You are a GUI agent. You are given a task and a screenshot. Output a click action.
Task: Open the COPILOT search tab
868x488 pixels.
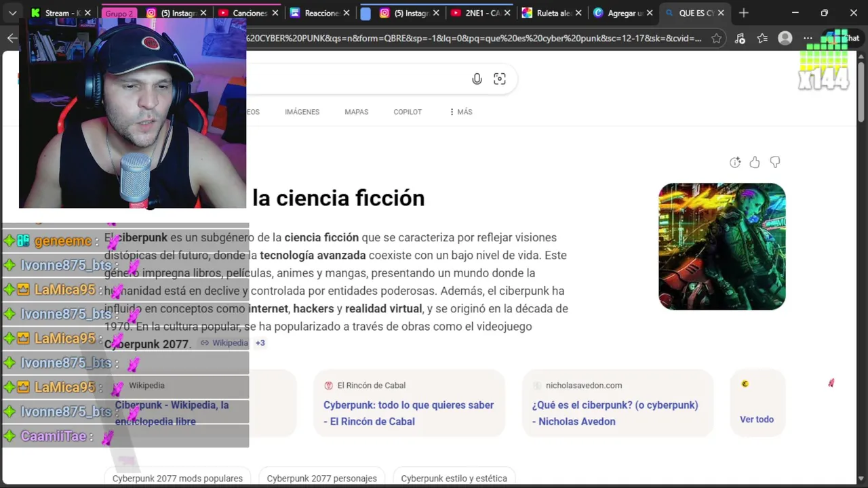[x=408, y=112]
